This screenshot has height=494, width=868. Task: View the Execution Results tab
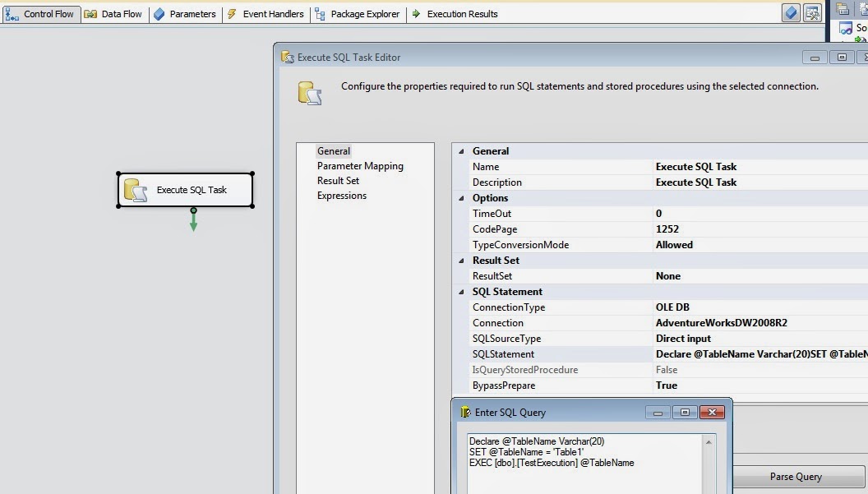pyautogui.click(x=455, y=14)
